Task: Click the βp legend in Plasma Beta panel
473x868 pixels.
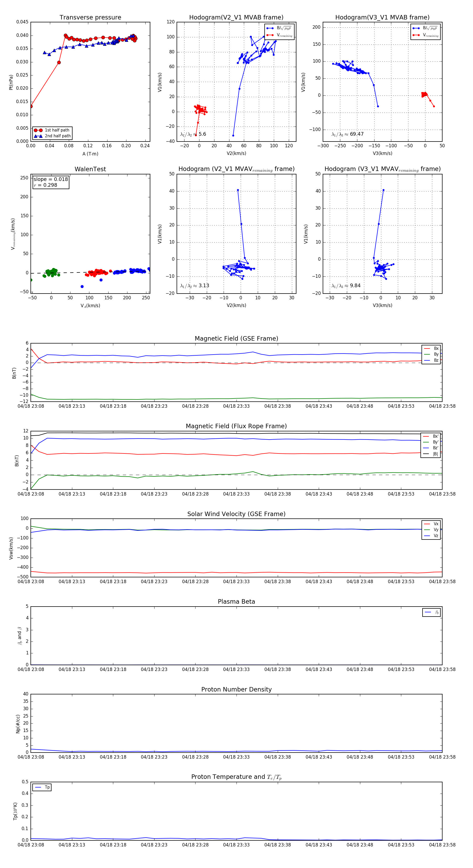Action: click(431, 612)
